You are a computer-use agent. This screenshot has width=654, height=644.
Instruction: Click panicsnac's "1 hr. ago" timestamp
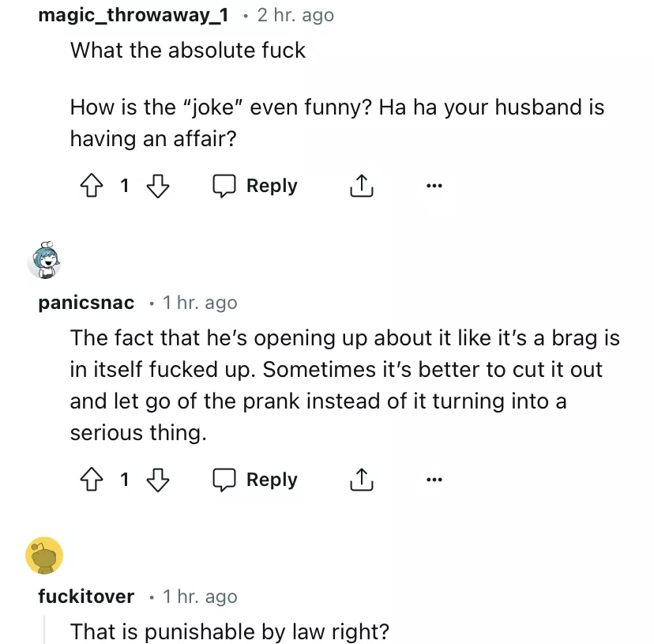click(200, 303)
